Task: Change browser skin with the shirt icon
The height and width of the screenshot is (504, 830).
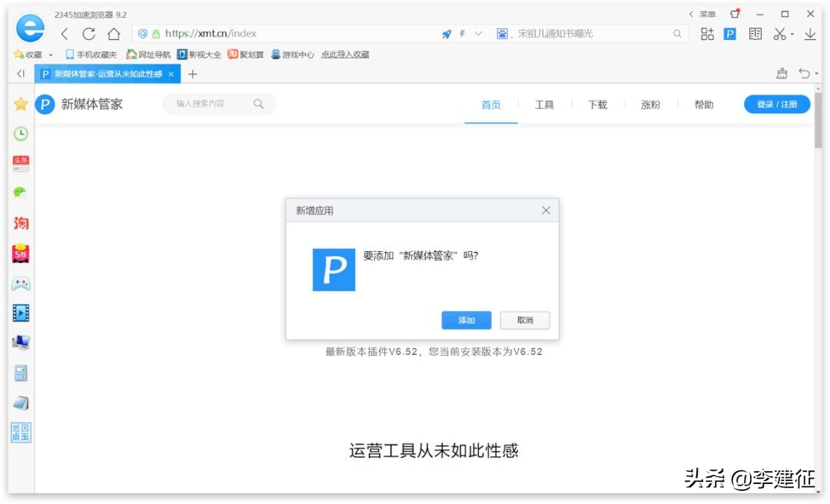Action: coord(735,13)
